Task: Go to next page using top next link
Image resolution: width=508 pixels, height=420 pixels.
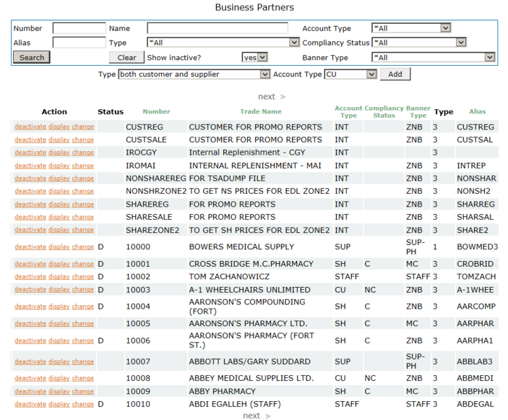Action: (x=271, y=97)
